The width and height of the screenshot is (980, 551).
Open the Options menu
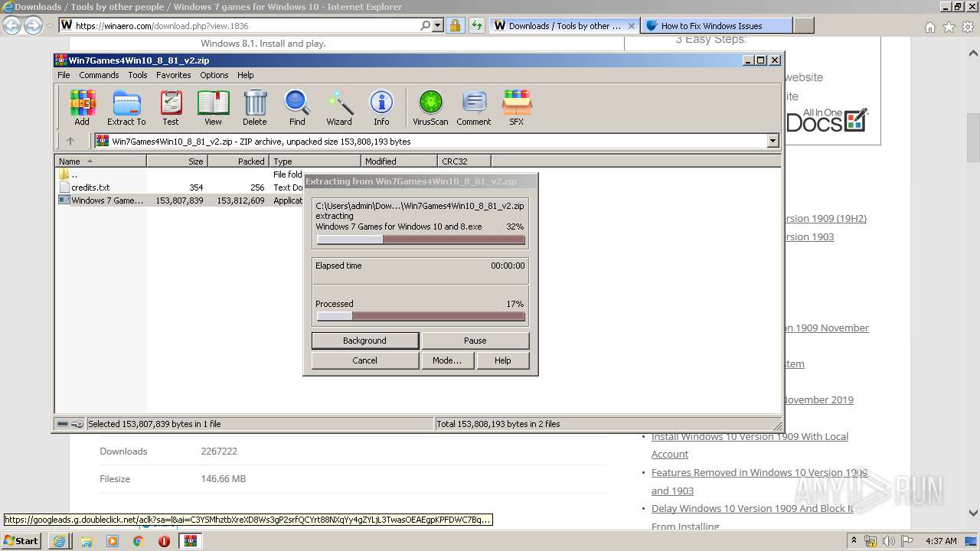[214, 75]
